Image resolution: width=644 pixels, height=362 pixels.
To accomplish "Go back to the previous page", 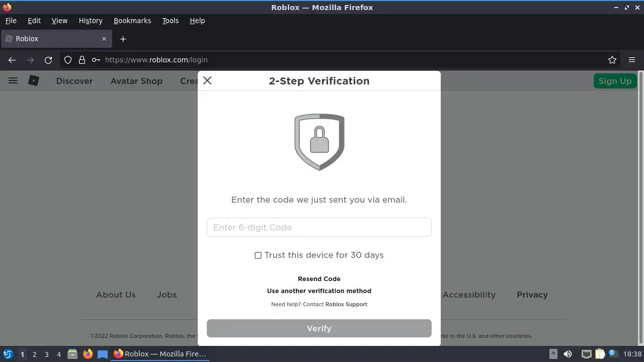I will [12, 60].
